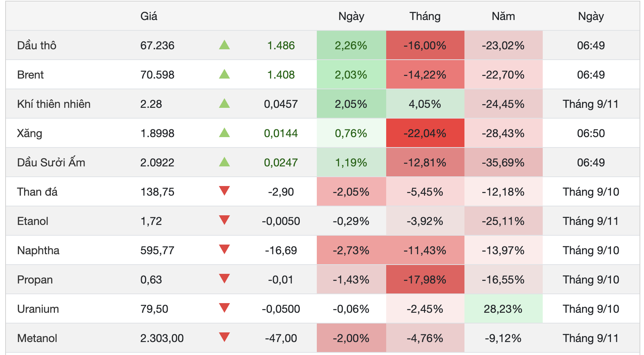Click the Metanol price 2.303,00
Viewport: 644px width, 355px height.
click(x=162, y=338)
